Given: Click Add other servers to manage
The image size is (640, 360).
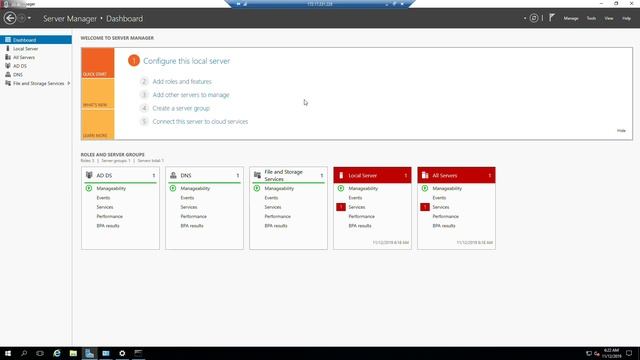Looking at the screenshot, I should tap(191, 95).
